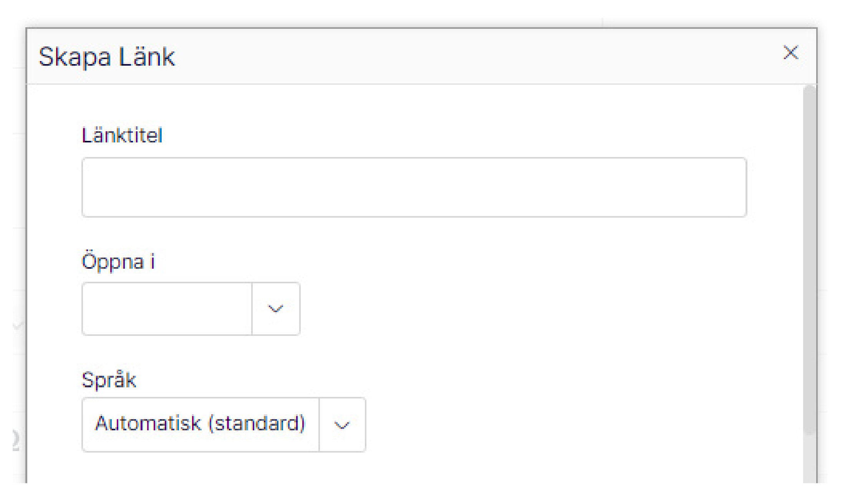
Task: Open the Språk dropdown chevron
Action: [342, 425]
